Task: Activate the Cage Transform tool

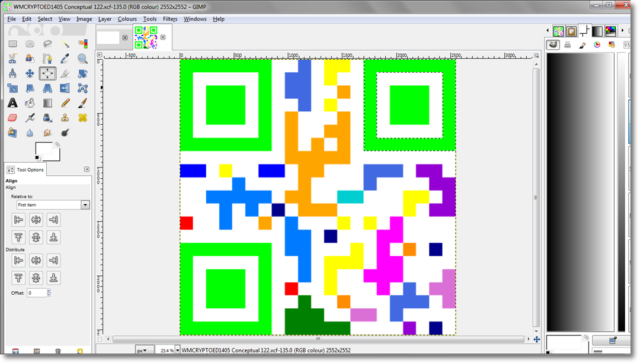Action: [82, 88]
